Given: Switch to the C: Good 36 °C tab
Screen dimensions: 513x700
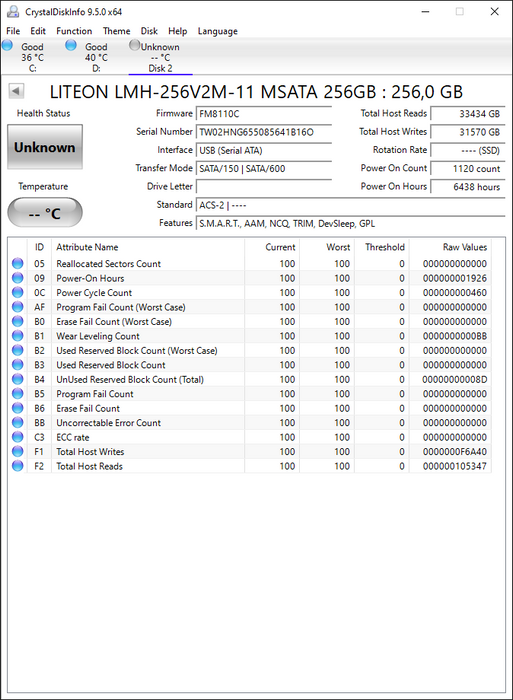Looking at the screenshot, I should (32, 57).
